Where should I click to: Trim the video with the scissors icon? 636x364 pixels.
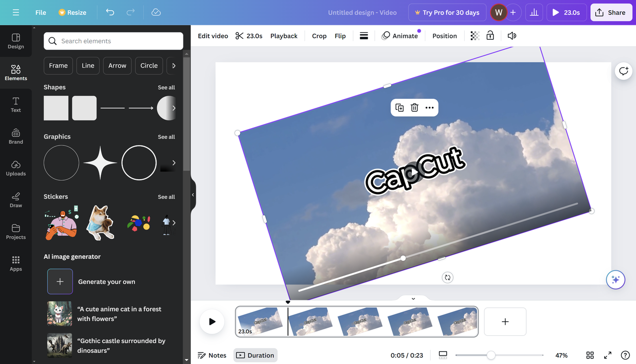(240, 35)
